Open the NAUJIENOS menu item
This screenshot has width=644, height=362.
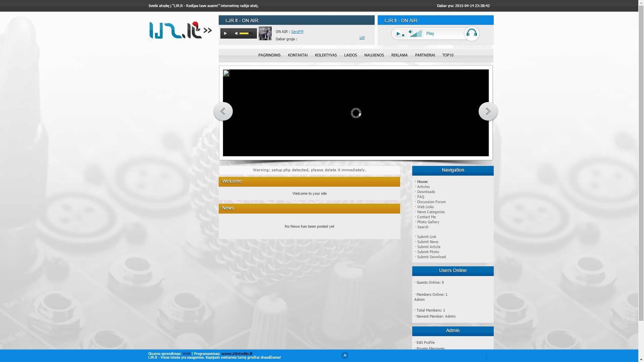tap(374, 55)
